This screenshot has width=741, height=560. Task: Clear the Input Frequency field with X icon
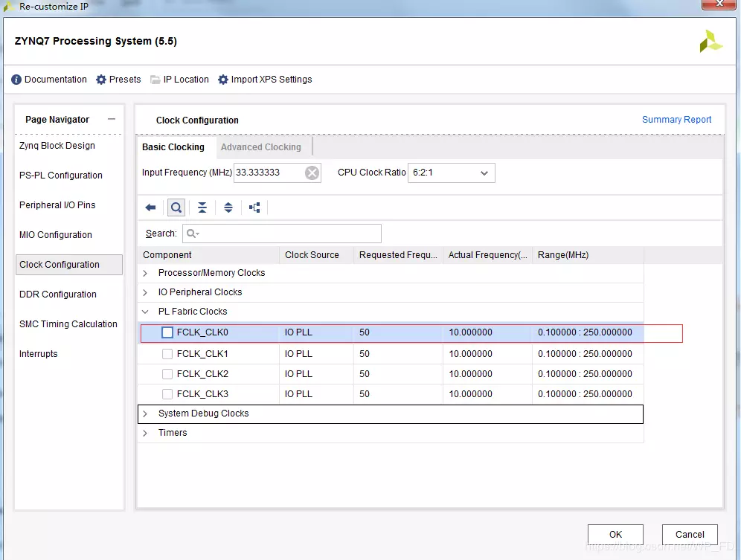(x=312, y=173)
